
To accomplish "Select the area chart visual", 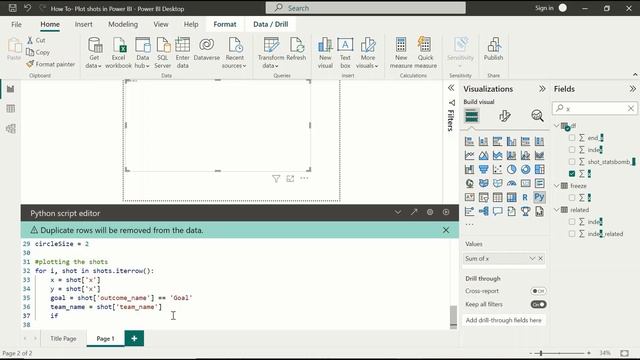I will pyautogui.click(x=483, y=155).
